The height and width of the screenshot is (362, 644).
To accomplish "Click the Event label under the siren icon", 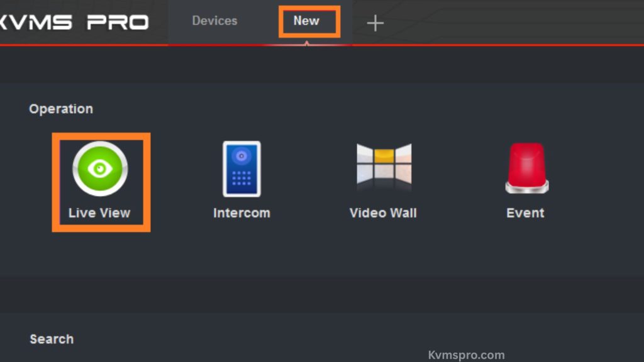I will 526,212.
